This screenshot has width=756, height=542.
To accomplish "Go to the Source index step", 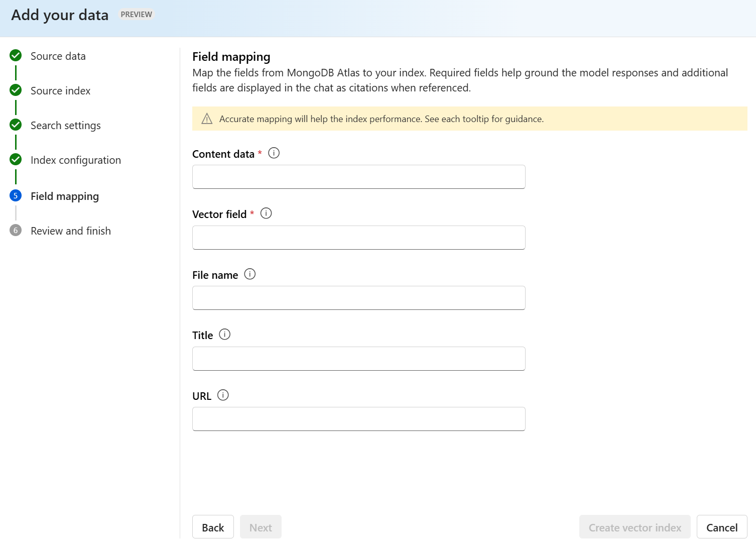I will click(x=60, y=91).
